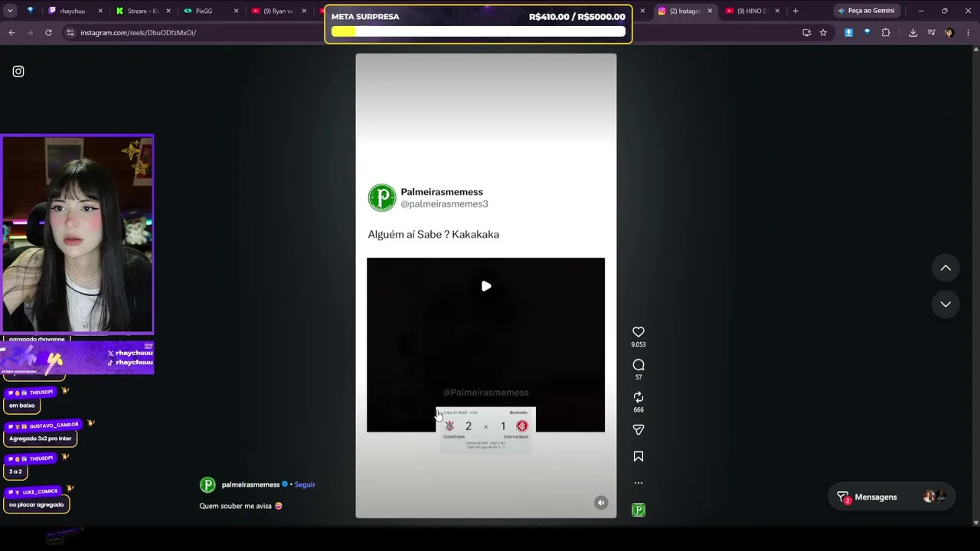Reload the Instagram page

click(x=48, y=33)
